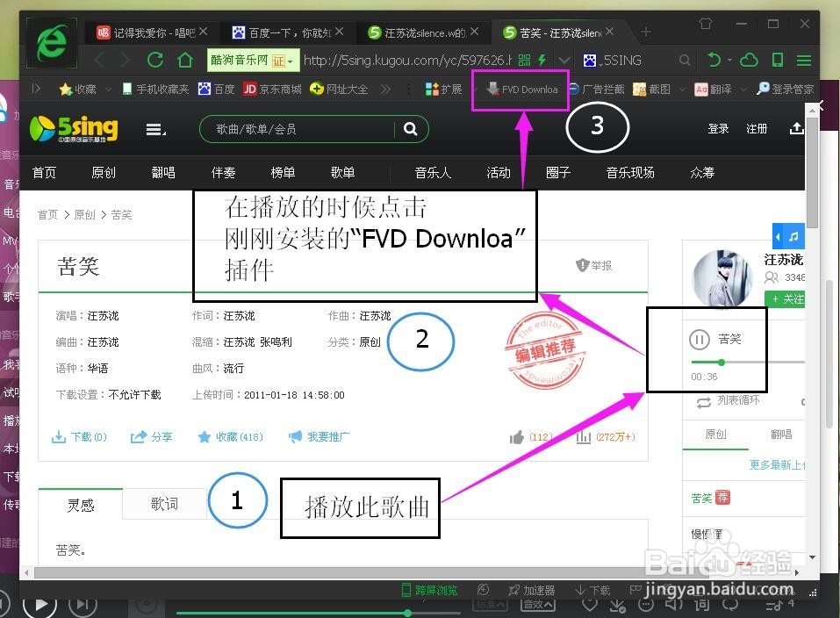Image resolution: width=840 pixels, height=618 pixels.
Task: Open the 百度 bookmark
Action: 217,89
